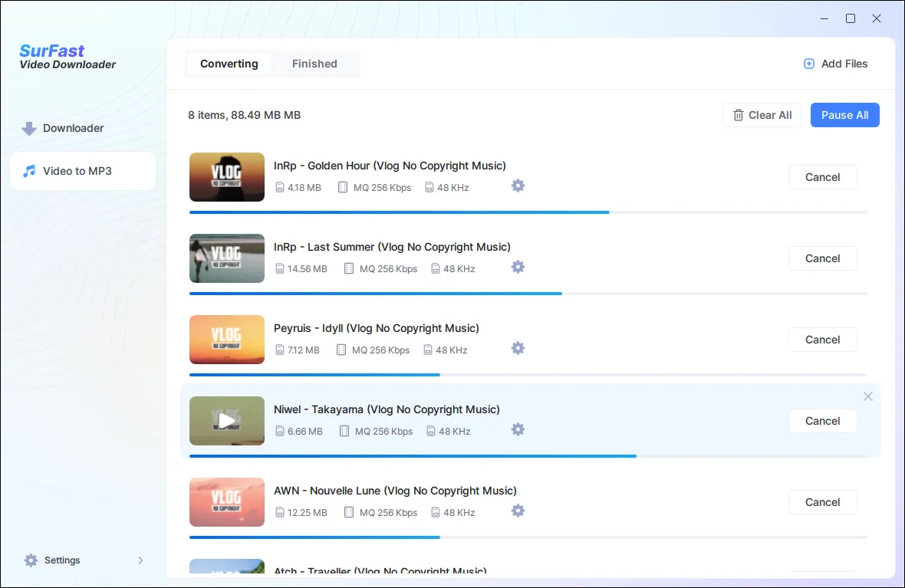
Task: Expand the Settings menu chevron
Action: [x=140, y=560]
